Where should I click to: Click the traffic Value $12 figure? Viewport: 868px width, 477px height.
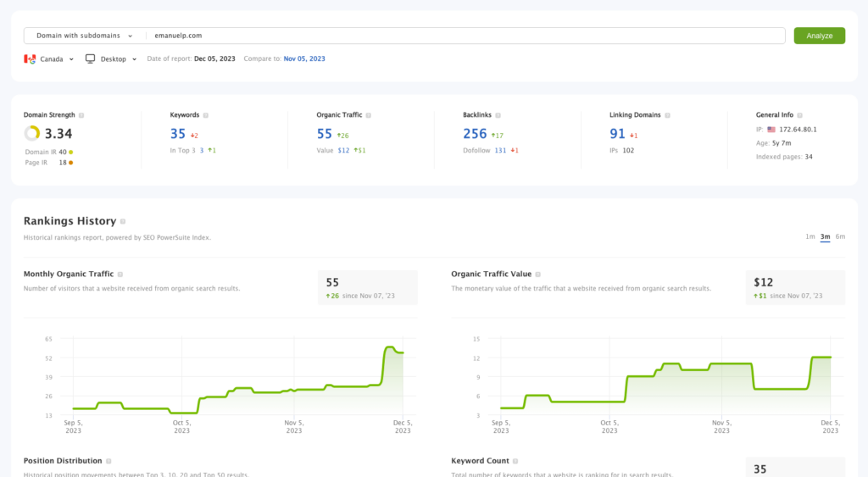343,151
